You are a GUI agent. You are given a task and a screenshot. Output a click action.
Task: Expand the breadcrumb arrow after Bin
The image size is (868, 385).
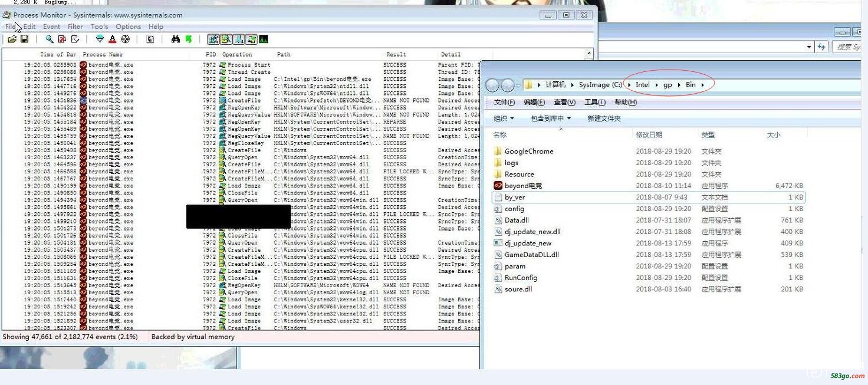pyautogui.click(x=703, y=85)
